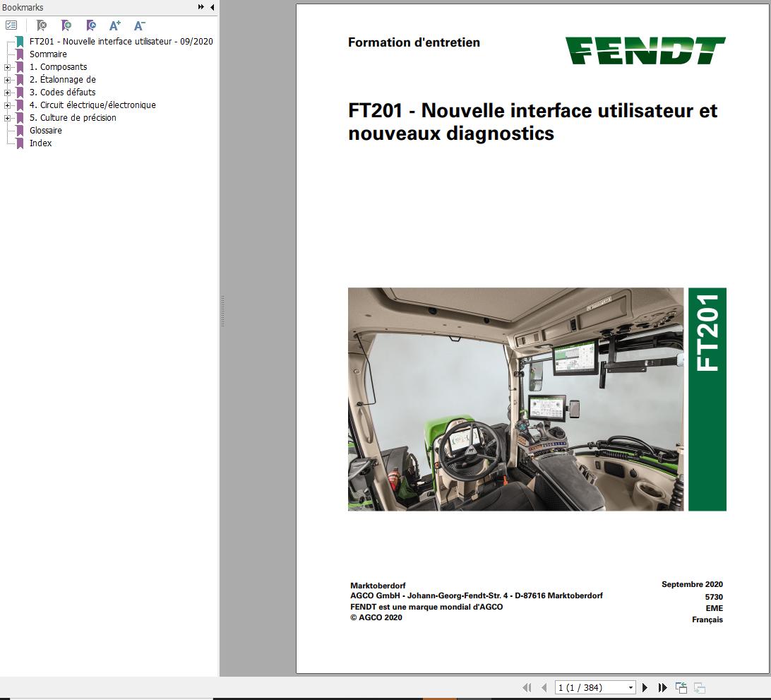Screen dimensions: 771x700
Task: Click the green vertical FT201 label
Action: pyautogui.click(x=707, y=399)
